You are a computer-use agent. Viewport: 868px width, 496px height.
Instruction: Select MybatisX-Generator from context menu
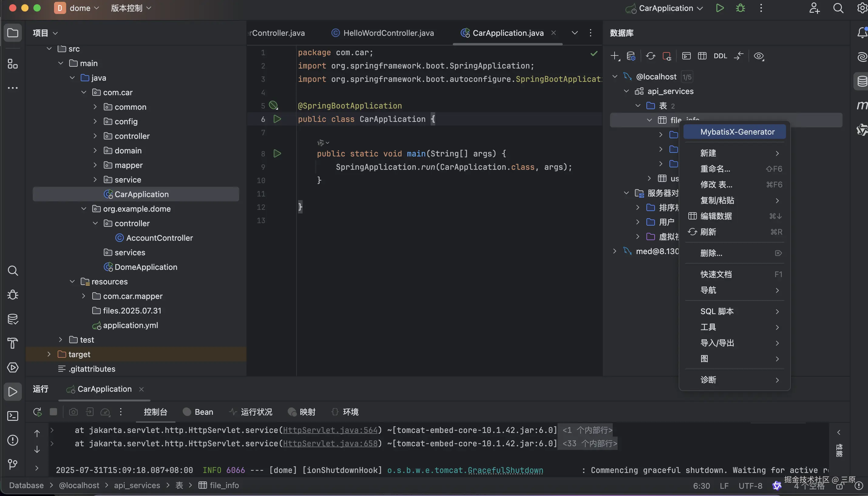pyautogui.click(x=737, y=132)
